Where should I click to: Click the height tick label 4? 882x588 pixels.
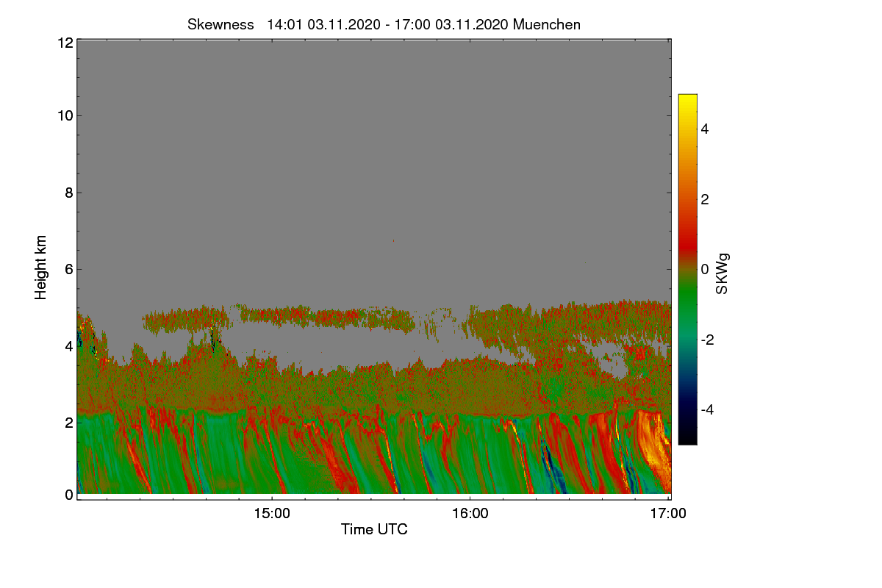68,345
